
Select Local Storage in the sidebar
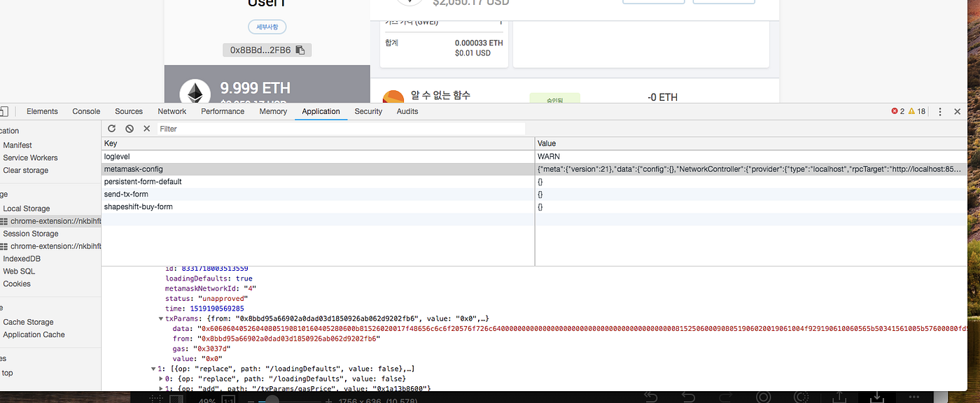[x=27, y=208]
